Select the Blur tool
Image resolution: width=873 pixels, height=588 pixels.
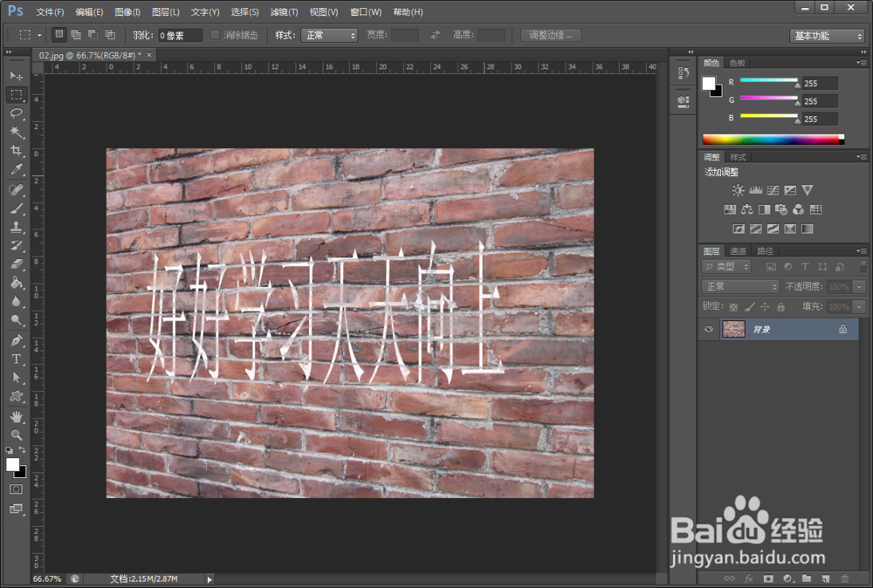click(x=16, y=301)
